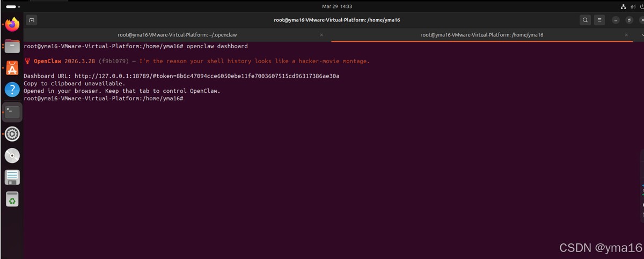Click the disc drive icon in dock

(12, 156)
